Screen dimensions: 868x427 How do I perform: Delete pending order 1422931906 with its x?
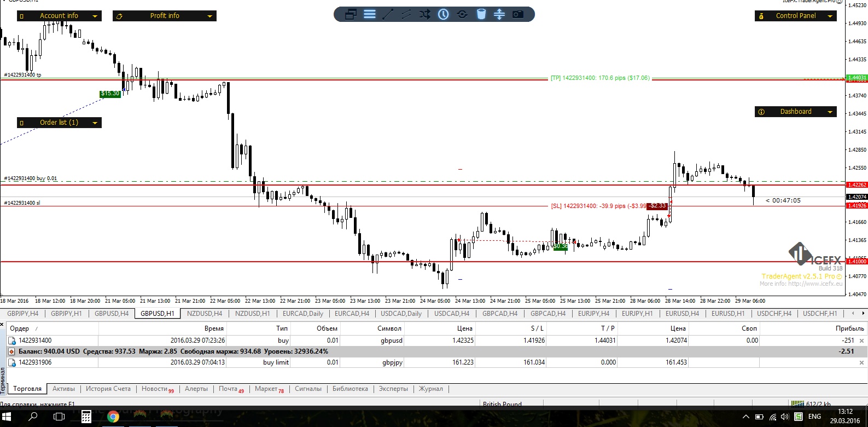pyautogui.click(x=861, y=362)
